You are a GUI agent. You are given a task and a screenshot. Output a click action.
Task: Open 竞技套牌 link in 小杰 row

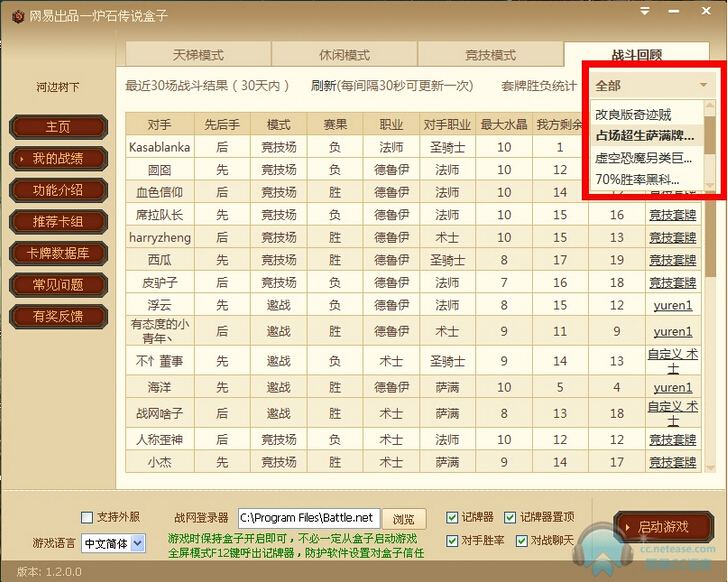tap(672, 462)
